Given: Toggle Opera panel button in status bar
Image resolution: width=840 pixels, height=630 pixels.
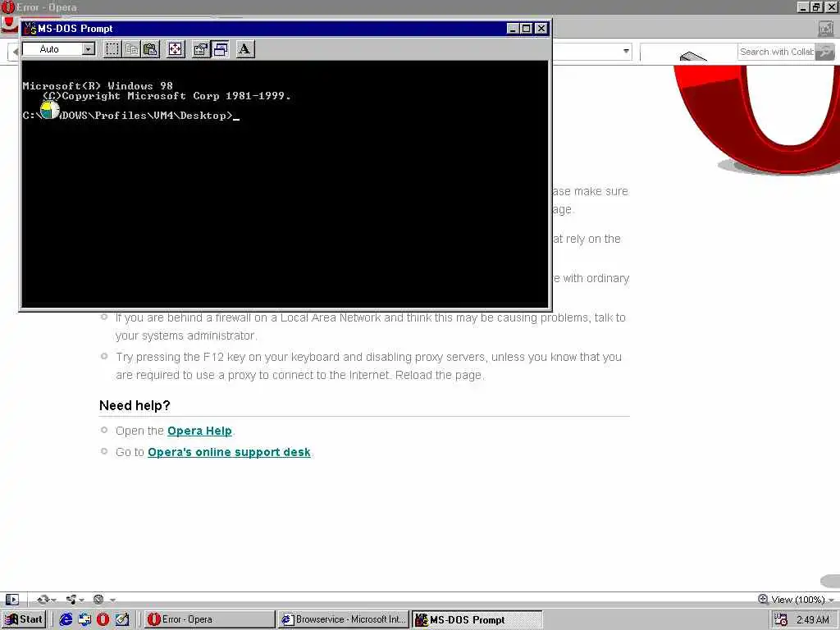Looking at the screenshot, I should pos(11,600).
